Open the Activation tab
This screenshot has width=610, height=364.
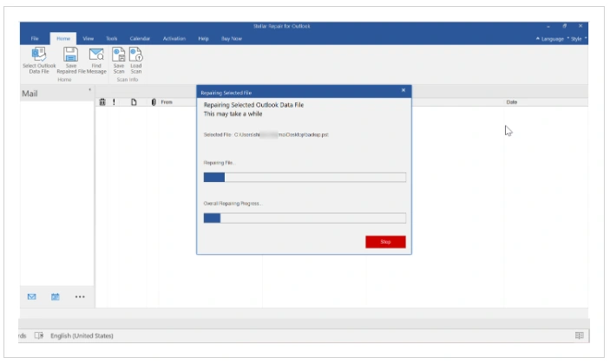click(x=174, y=38)
